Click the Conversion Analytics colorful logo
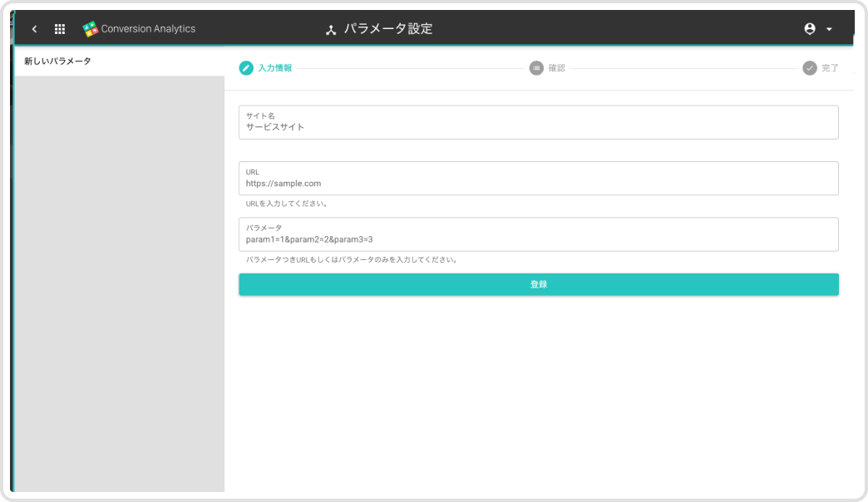This screenshot has width=868, height=502. click(90, 29)
